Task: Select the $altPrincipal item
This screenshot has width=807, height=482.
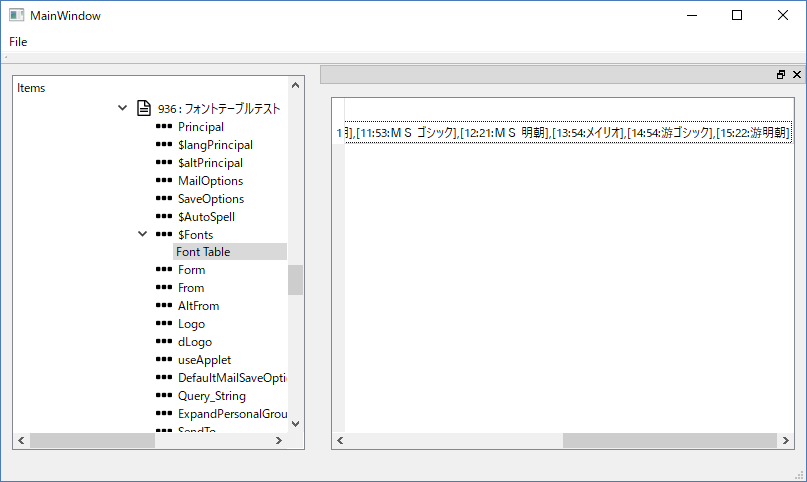Action: tap(210, 163)
